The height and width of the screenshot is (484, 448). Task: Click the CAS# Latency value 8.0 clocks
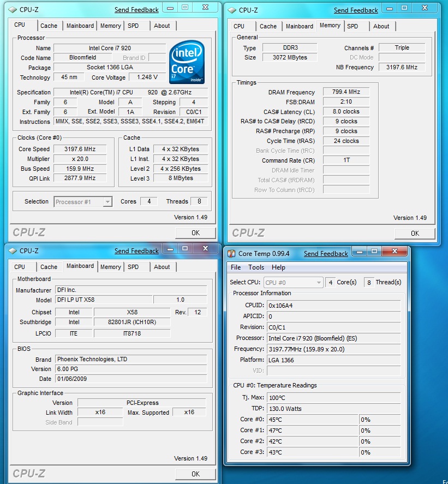click(346, 112)
